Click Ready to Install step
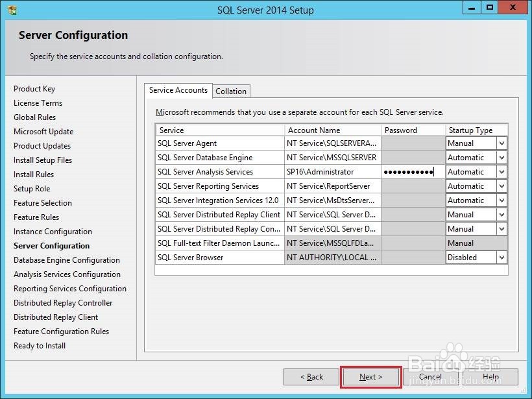 [x=40, y=345]
